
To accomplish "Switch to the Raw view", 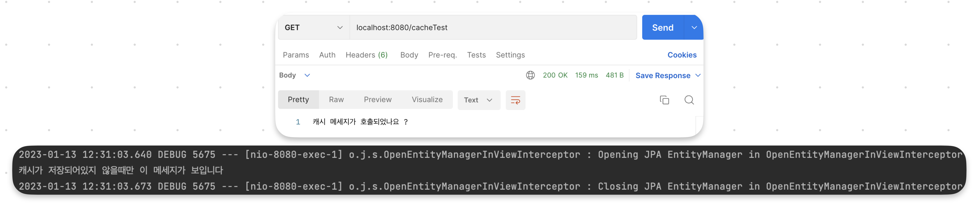I will [336, 100].
